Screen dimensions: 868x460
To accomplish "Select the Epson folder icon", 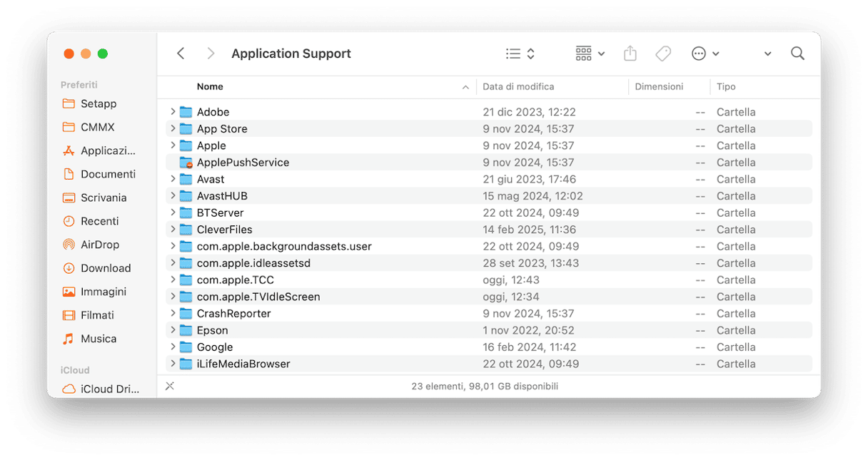I will [x=186, y=330].
